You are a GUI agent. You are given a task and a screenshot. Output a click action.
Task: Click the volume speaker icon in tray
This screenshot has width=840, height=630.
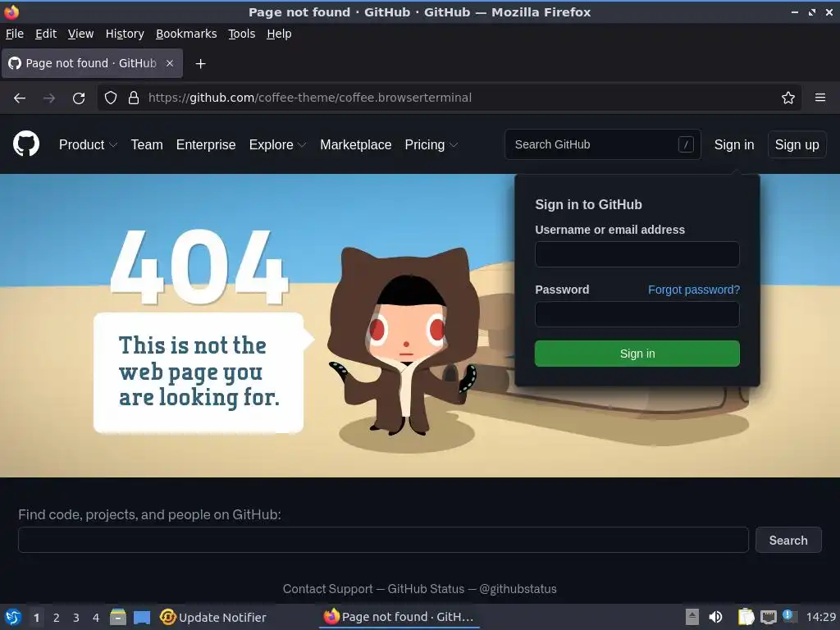(x=715, y=617)
